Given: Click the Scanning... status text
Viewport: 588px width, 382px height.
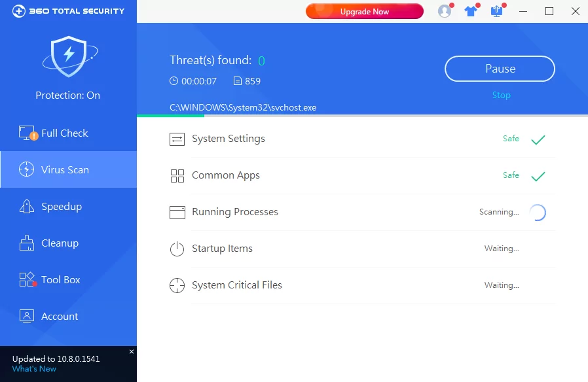Looking at the screenshot, I should point(499,212).
